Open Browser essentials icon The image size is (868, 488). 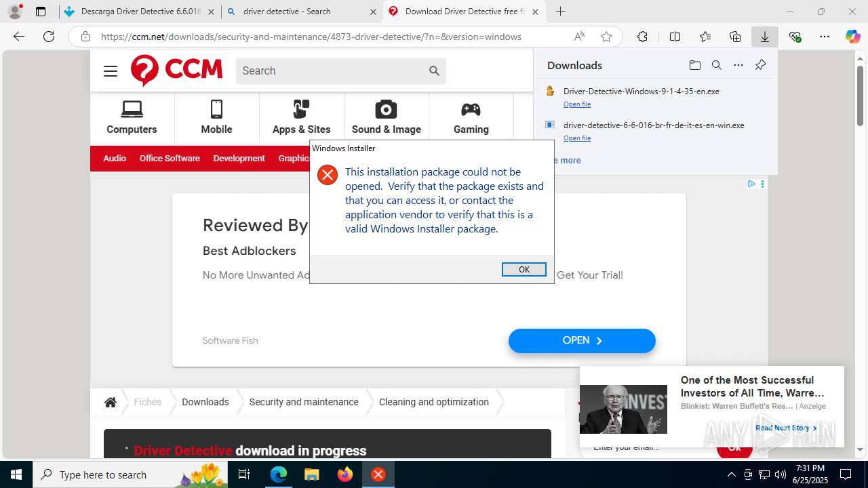coord(795,37)
